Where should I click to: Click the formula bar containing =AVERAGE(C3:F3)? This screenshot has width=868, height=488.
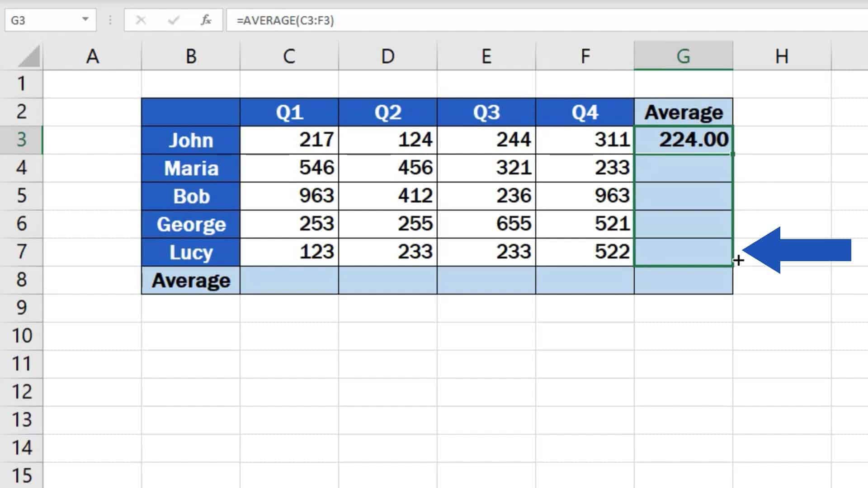[316, 20]
